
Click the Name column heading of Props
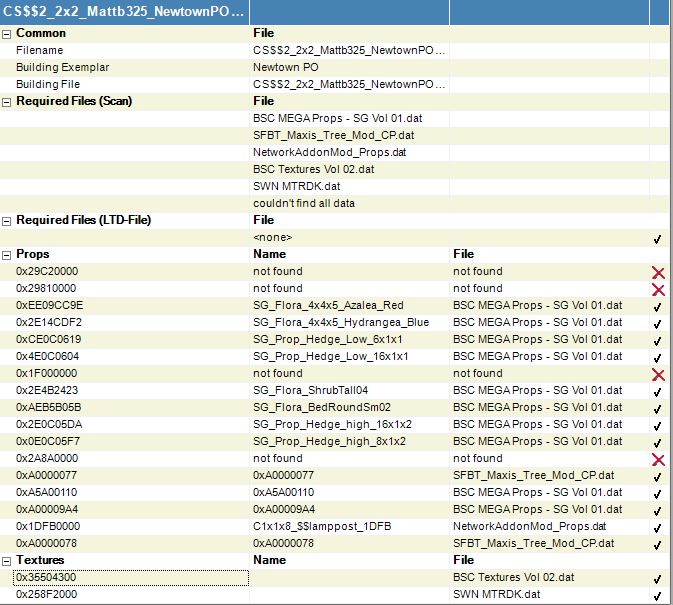(x=270, y=254)
